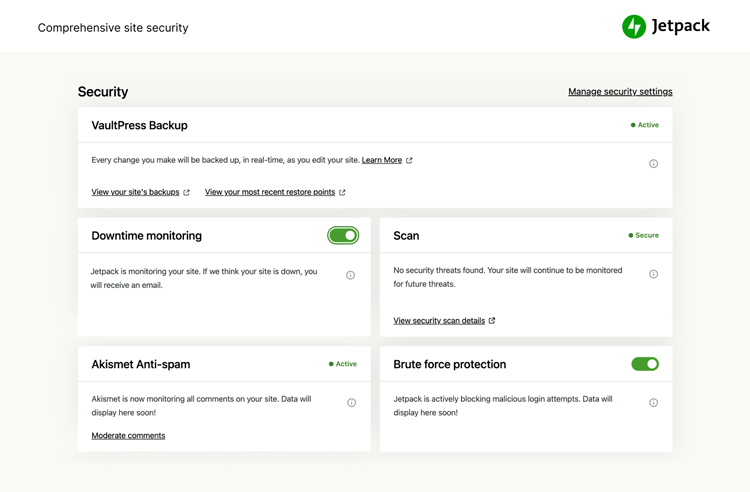Screen dimensions: 750x492
Task: Open VaultPress Backup info icon
Action: pyautogui.click(x=653, y=164)
